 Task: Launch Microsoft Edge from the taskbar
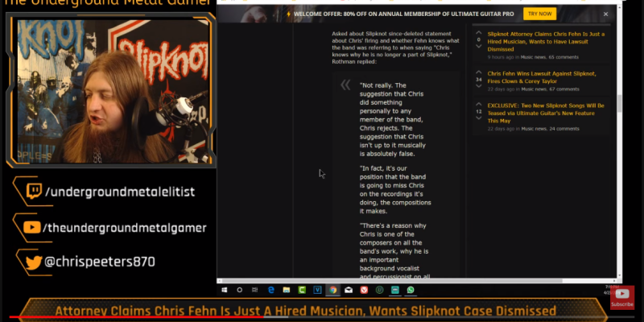[x=271, y=290]
